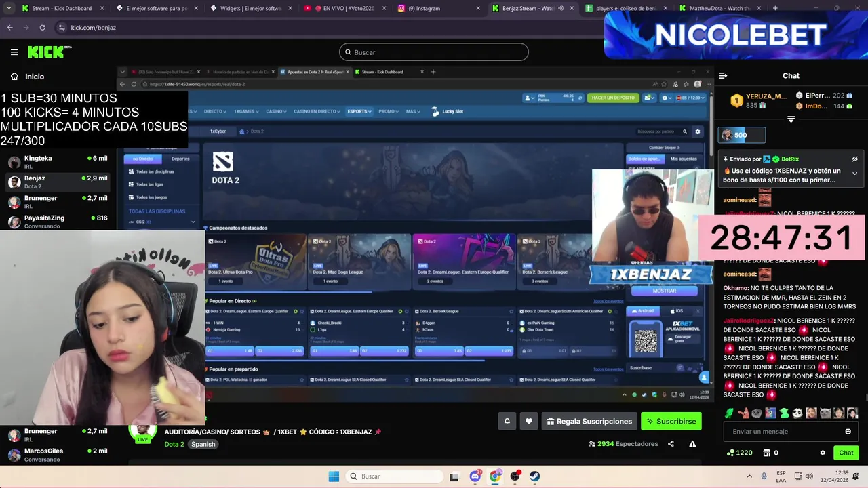Send message with green Chat button
Viewport: 868px width, 488px height.
coord(846,453)
